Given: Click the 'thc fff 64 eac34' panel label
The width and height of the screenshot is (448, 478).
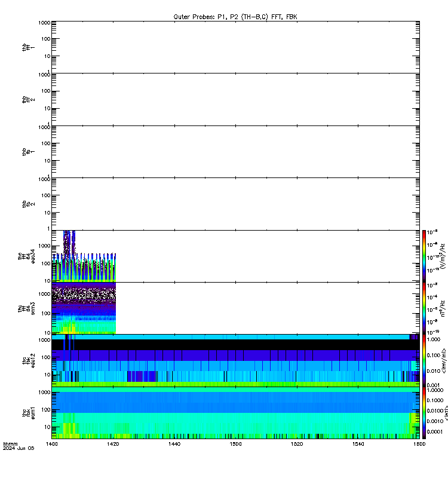Looking at the screenshot, I should click(x=26, y=256).
